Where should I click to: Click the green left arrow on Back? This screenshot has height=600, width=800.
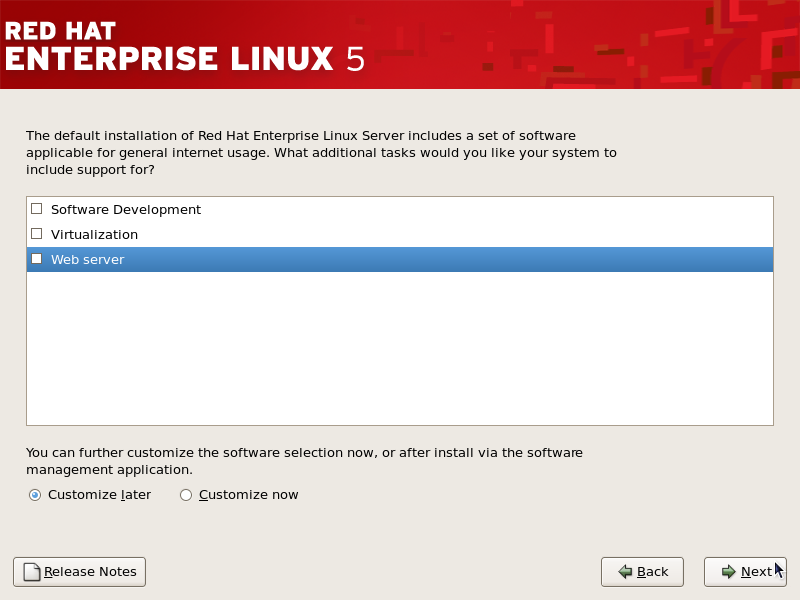[625, 572]
